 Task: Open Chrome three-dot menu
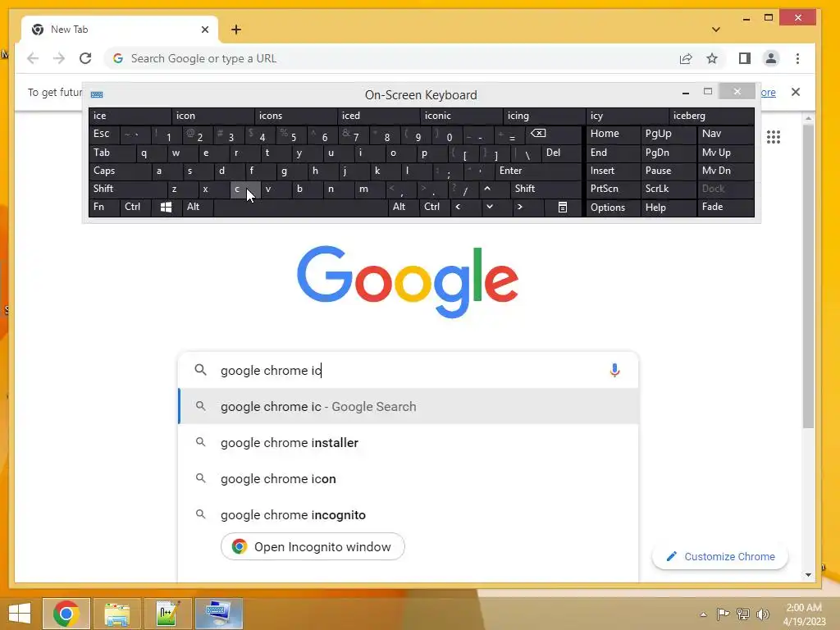tap(797, 58)
